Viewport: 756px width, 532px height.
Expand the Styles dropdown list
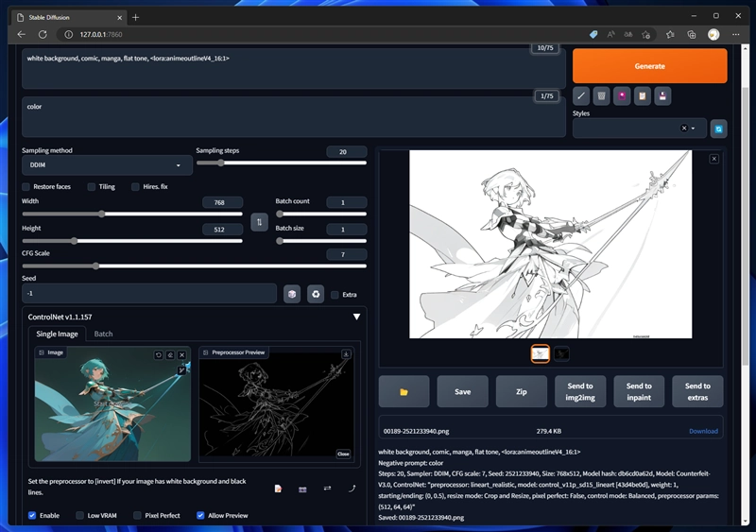coord(693,129)
